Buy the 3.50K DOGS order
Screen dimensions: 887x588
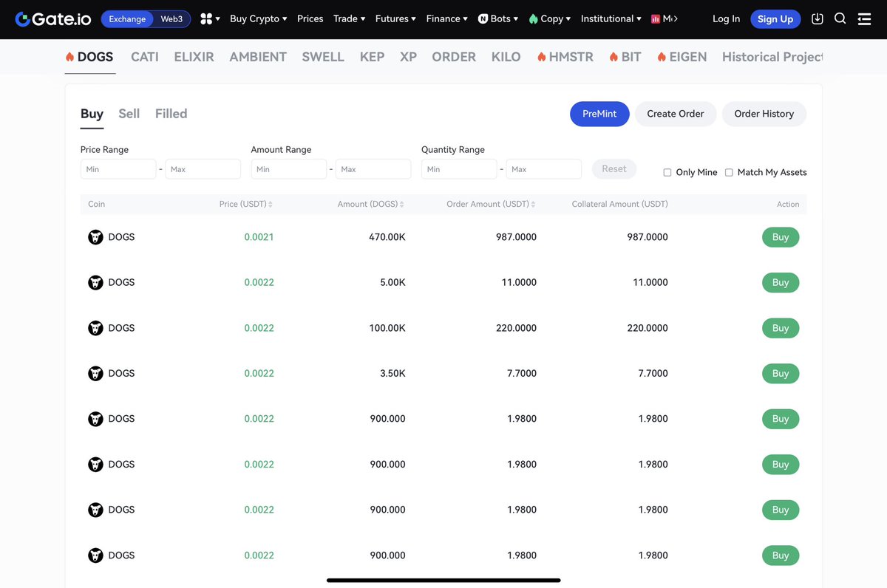tap(781, 373)
